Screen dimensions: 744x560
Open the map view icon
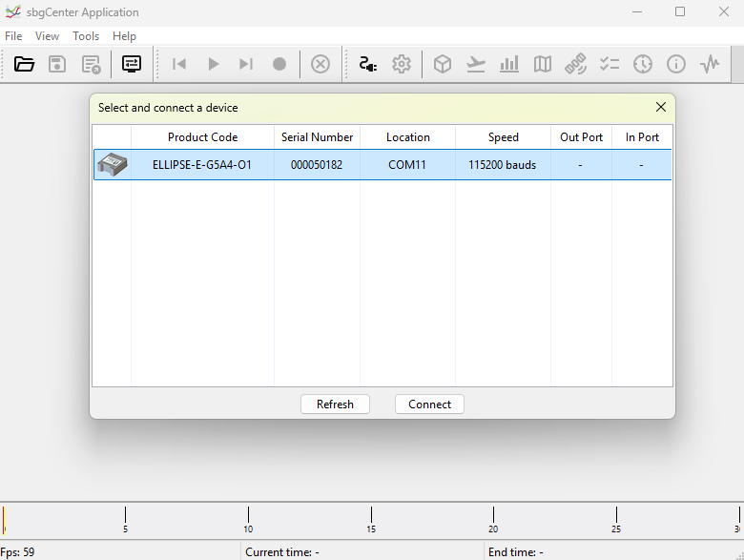pos(543,64)
